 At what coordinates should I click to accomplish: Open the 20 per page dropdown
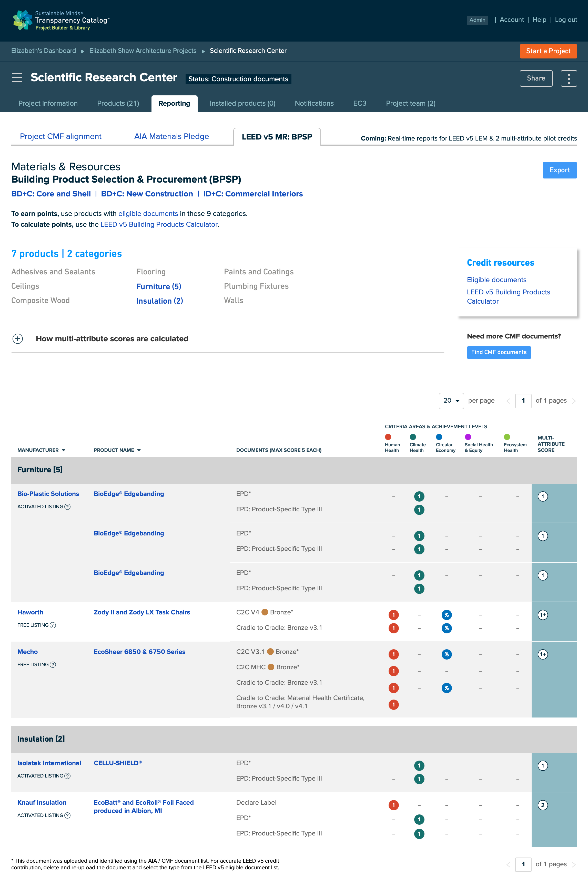451,401
